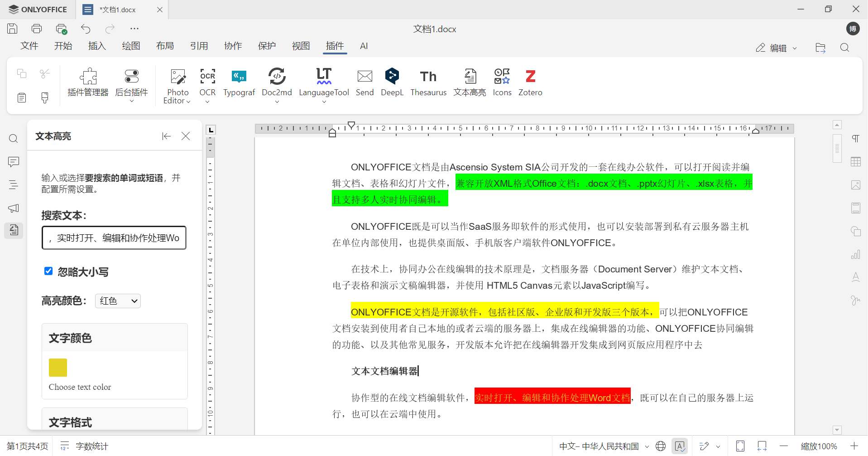868x456 pixels.
Task: Expand the Doc2md plugin dropdown arrow
Action: (x=277, y=101)
